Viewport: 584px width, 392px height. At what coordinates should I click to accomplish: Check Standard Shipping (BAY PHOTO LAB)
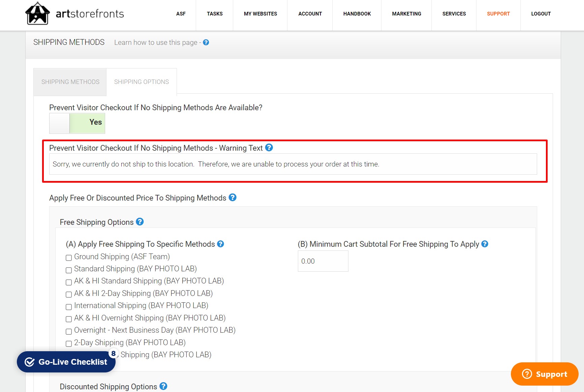[69, 270]
